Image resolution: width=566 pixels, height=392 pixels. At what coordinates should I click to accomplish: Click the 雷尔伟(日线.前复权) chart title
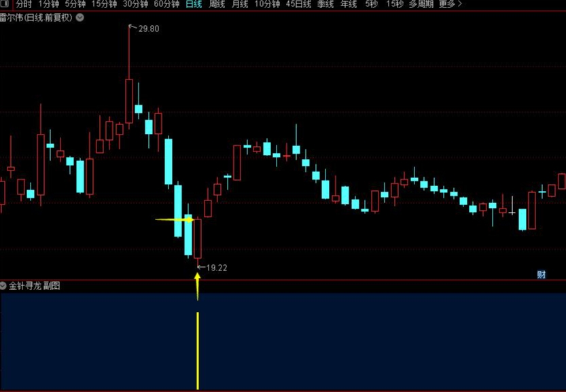coord(36,18)
